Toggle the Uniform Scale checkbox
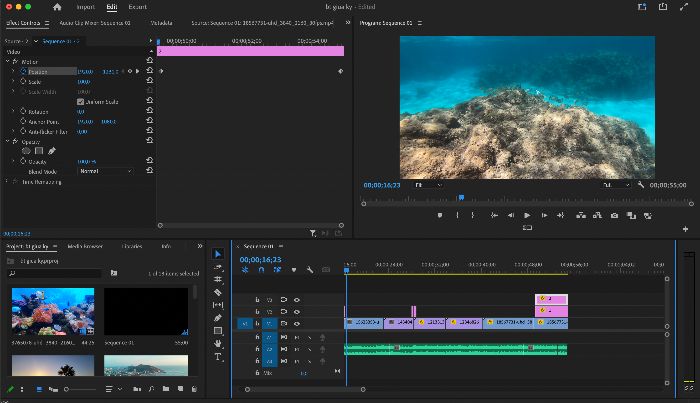The width and height of the screenshot is (700, 403). pyautogui.click(x=80, y=102)
